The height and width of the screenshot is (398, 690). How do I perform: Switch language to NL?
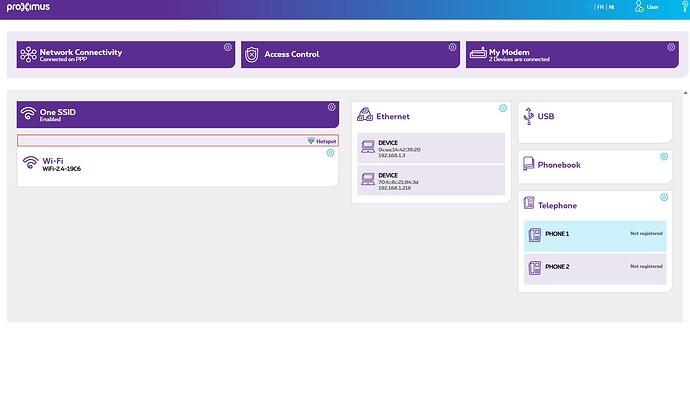coord(612,7)
